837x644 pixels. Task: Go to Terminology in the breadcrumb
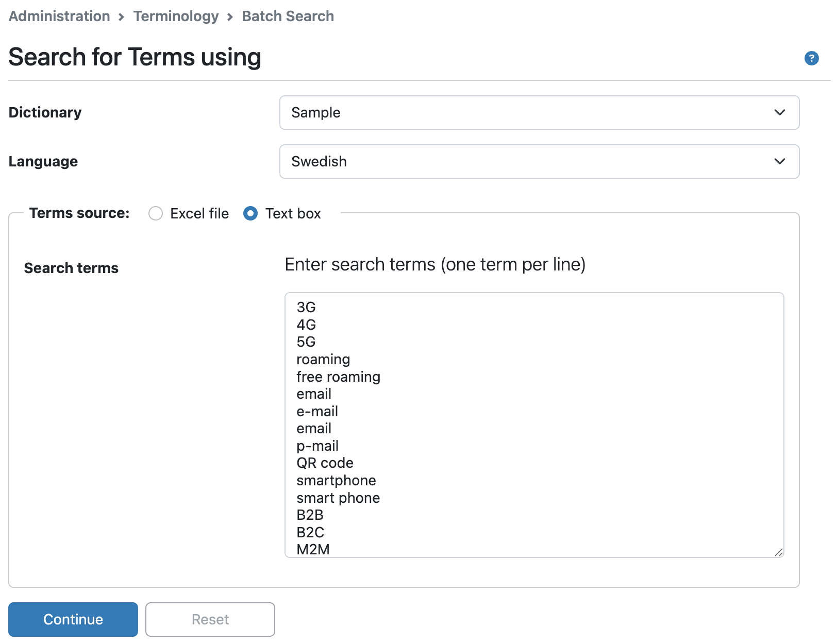pos(176,16)
